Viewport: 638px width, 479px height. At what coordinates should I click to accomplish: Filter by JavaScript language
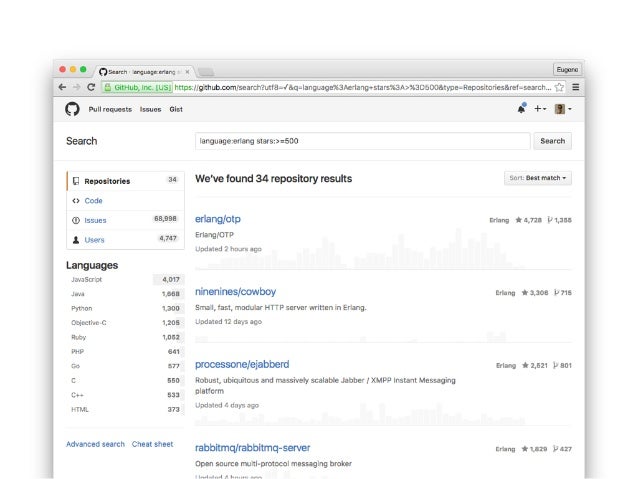tap(125, 280)
